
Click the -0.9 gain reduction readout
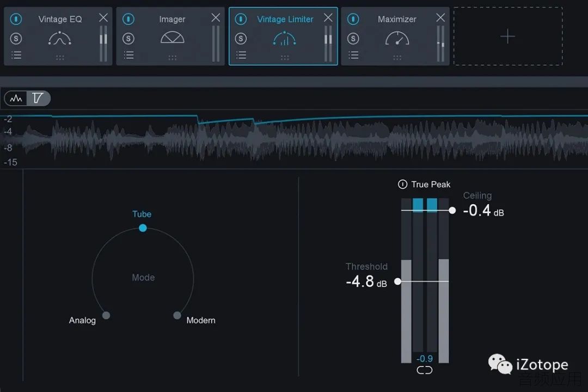point(425,359)
